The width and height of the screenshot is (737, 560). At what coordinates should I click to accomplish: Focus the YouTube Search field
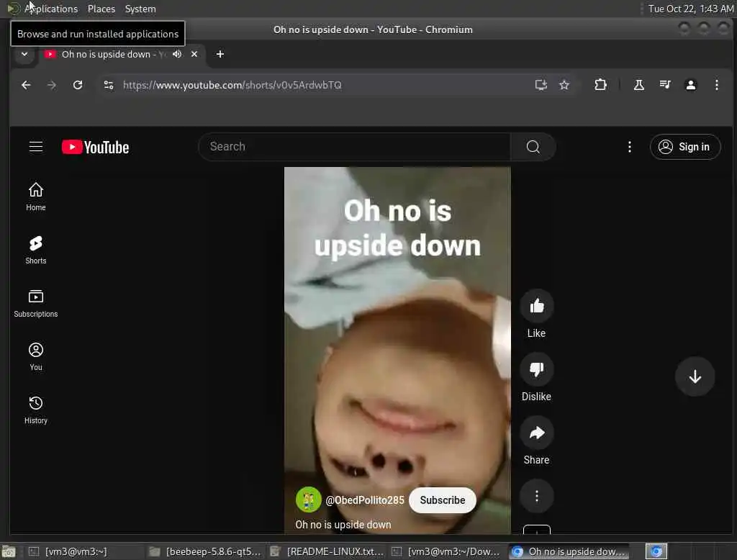354,147
